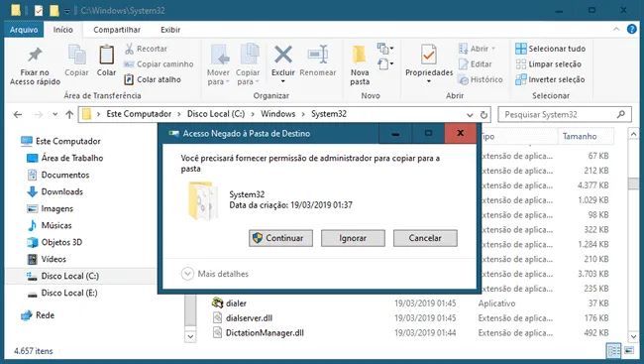Click the refresh icon in address bar
644x364 pixels.
pyautogui.click(x=483, y=115)
